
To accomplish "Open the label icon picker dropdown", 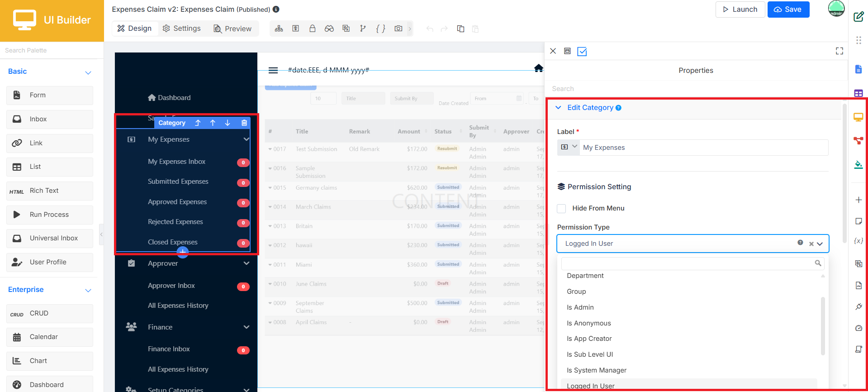I will (569, 147).
